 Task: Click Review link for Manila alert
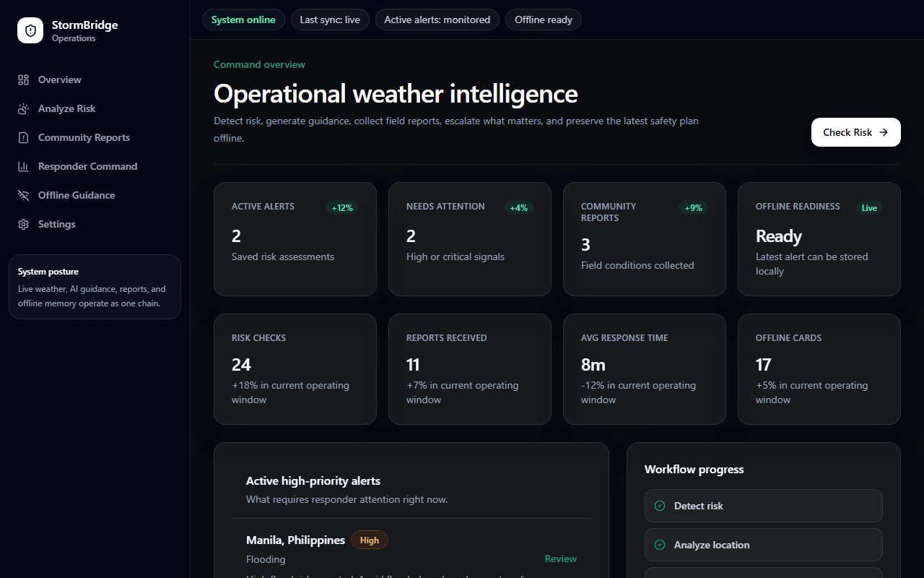[x=560, y=558]
